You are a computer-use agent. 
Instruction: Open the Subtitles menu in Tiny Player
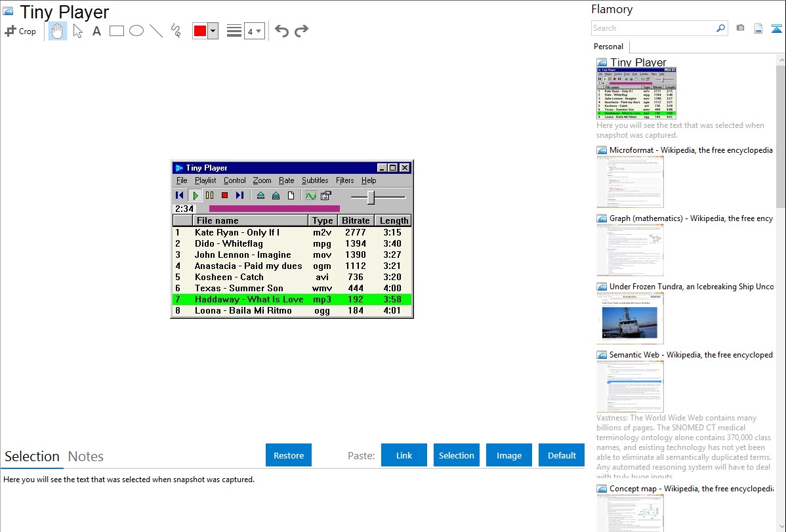click(315, 180)
